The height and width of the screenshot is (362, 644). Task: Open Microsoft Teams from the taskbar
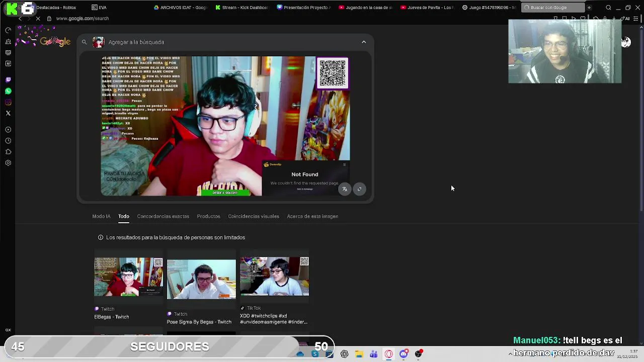pyautogui.click(x=374, y=354)
